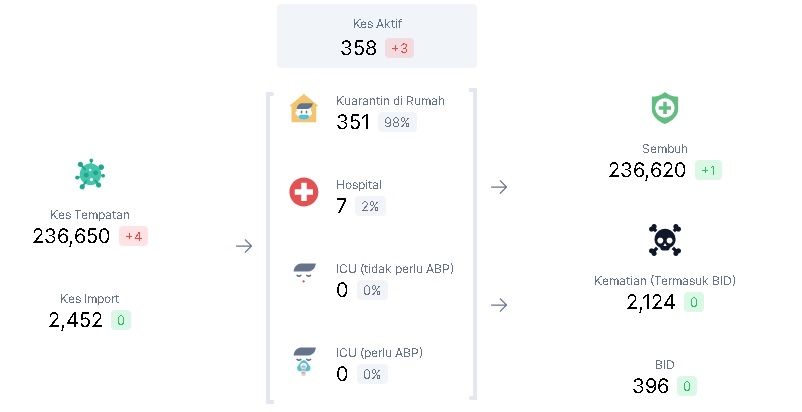Click the +3 badge beside 358

pyautogui.click(x=399, y=48)
